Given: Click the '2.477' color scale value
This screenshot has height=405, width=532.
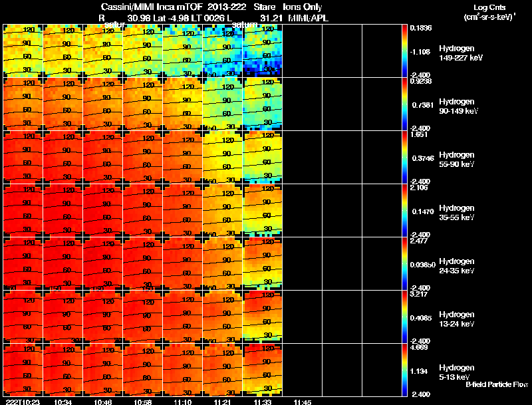Looking at the screenshot, I should pos(419,241).
